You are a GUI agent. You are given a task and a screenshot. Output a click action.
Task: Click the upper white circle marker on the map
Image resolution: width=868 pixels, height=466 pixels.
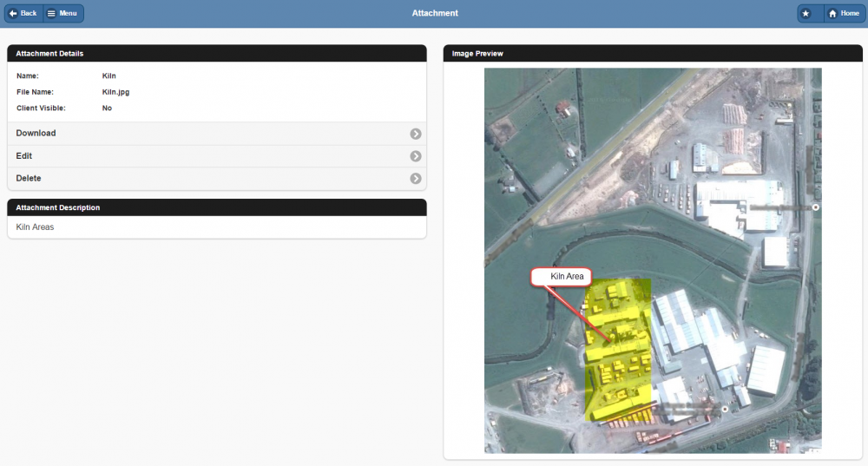[815, 208]
